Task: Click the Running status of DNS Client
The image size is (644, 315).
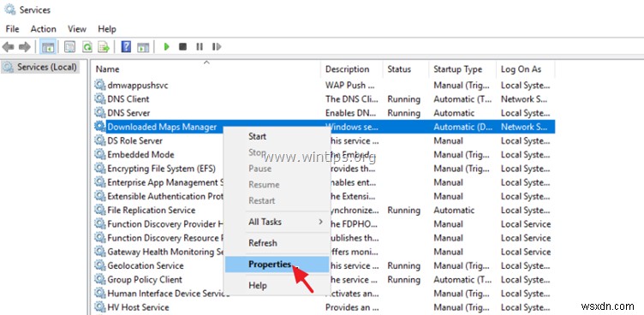Action: coord(403,99)
